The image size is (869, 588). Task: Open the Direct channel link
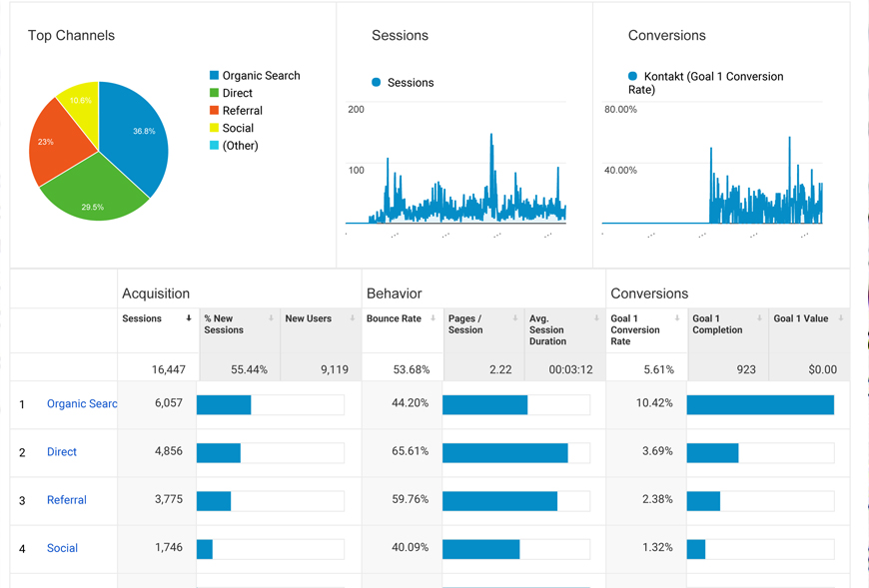point(62,452)
